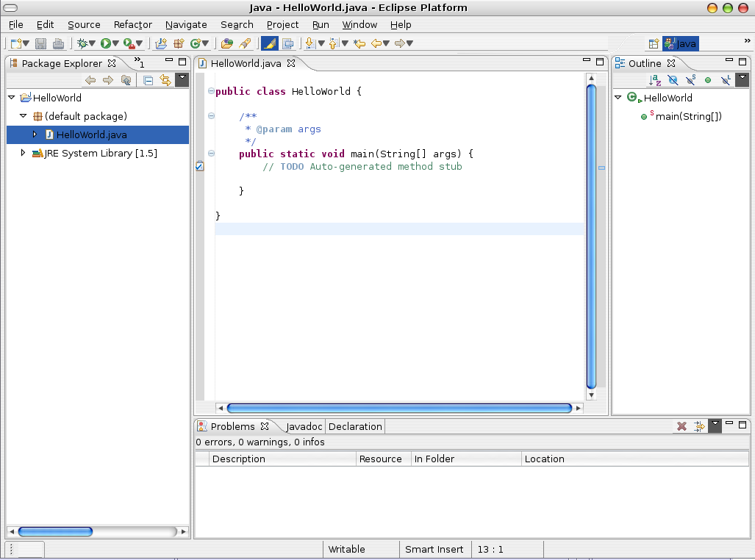
Task: Click the Next Annotation icon
Action: (x=310, y=43)
